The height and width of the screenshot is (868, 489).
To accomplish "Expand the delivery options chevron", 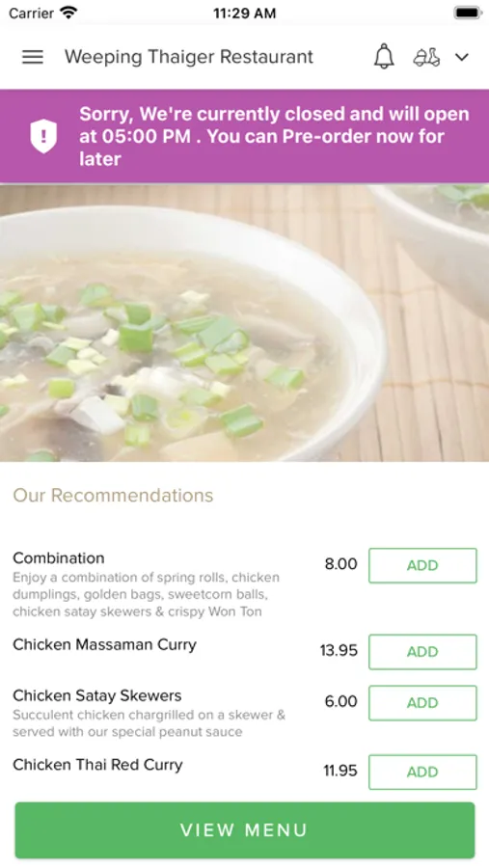I will click(x=462, y=57).
